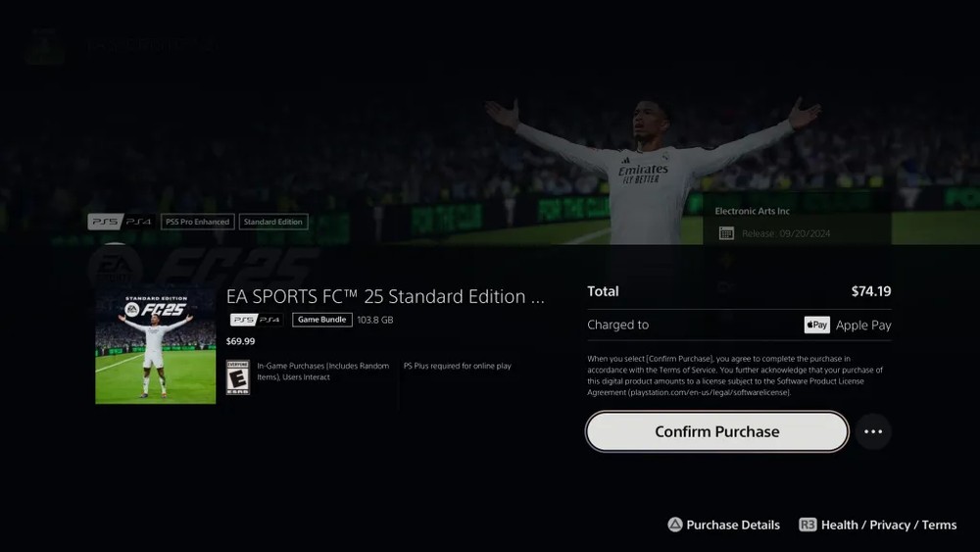Select the triangle Purchase Details icon
The height and width of the screenshot is (552, 980).
675,525
